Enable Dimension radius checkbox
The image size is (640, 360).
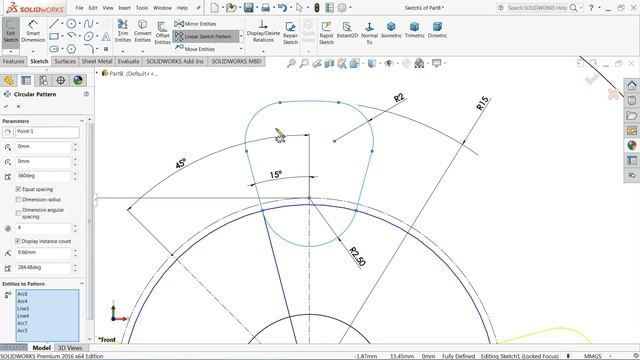pyautogui.click(x=18, y=200)
